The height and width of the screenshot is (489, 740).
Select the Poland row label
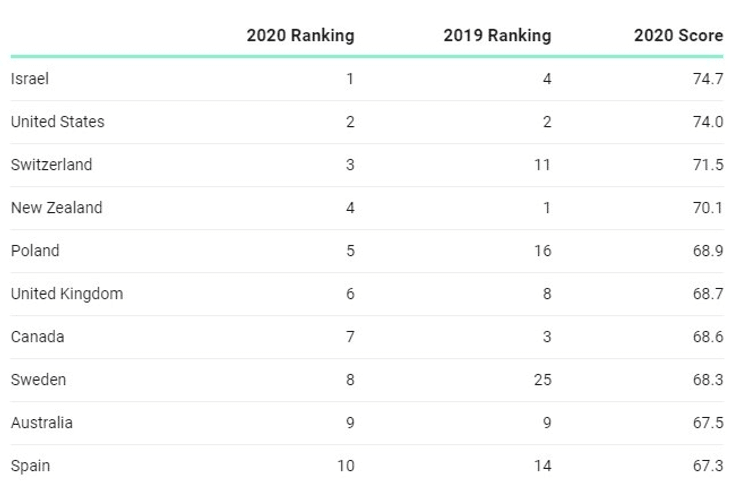pyautogui.click(x=35, y=251)
